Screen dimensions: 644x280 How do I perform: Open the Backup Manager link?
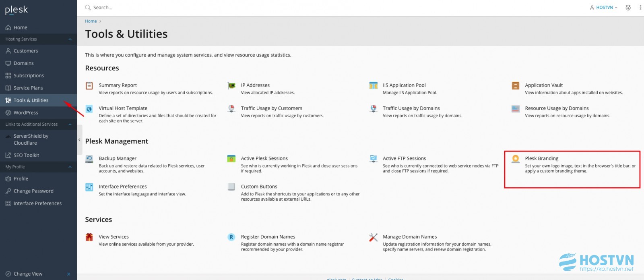tap(118, 158)
